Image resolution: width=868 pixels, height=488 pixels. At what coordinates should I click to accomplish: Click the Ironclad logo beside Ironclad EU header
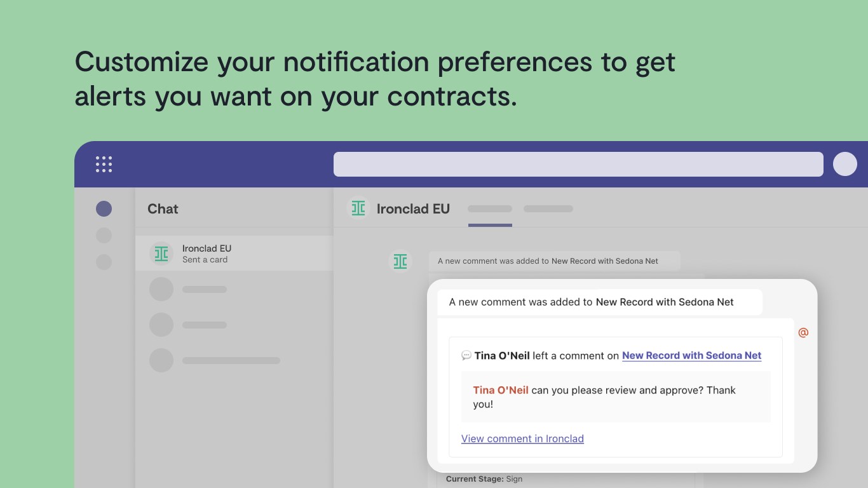(358, 208)
